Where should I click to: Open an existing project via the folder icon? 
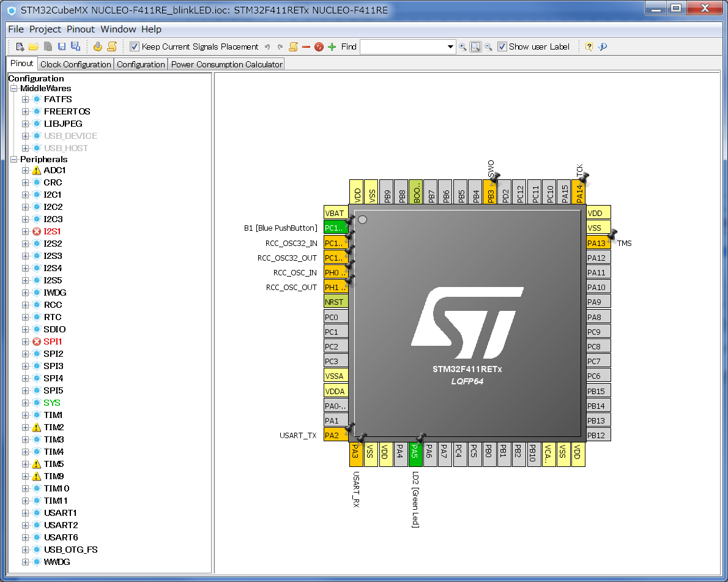34,47
